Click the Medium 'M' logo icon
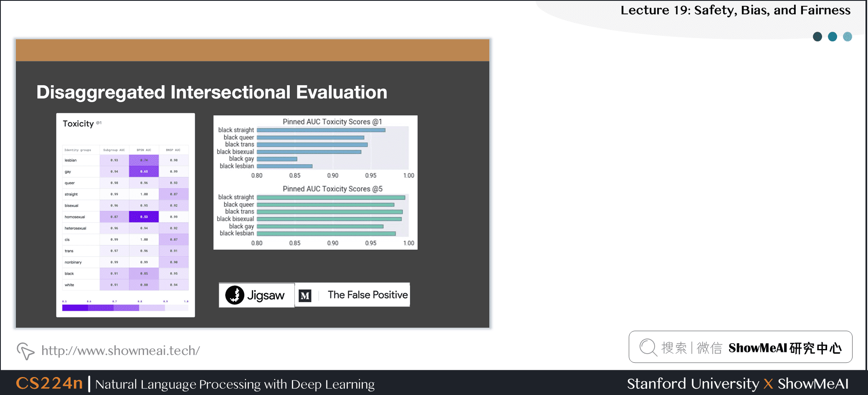 (305, 296)
